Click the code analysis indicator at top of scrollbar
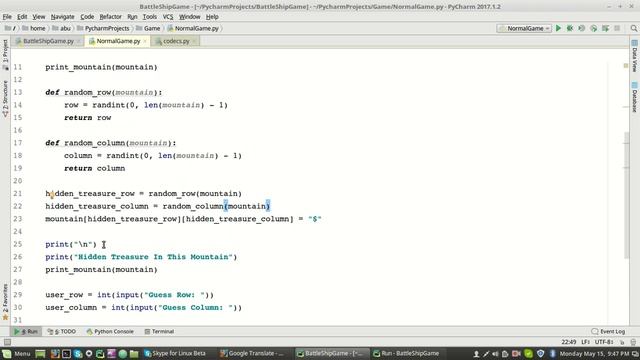 click(626, 66)
